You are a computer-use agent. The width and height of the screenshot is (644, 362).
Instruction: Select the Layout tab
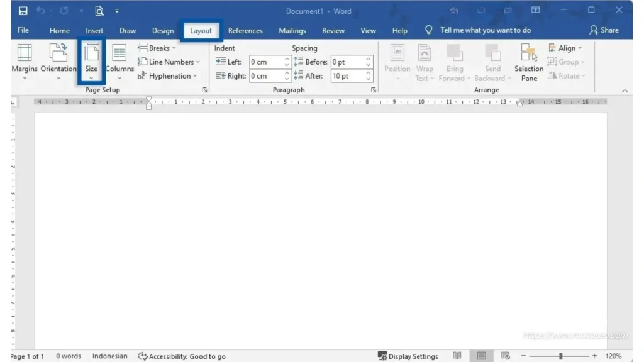201,31
